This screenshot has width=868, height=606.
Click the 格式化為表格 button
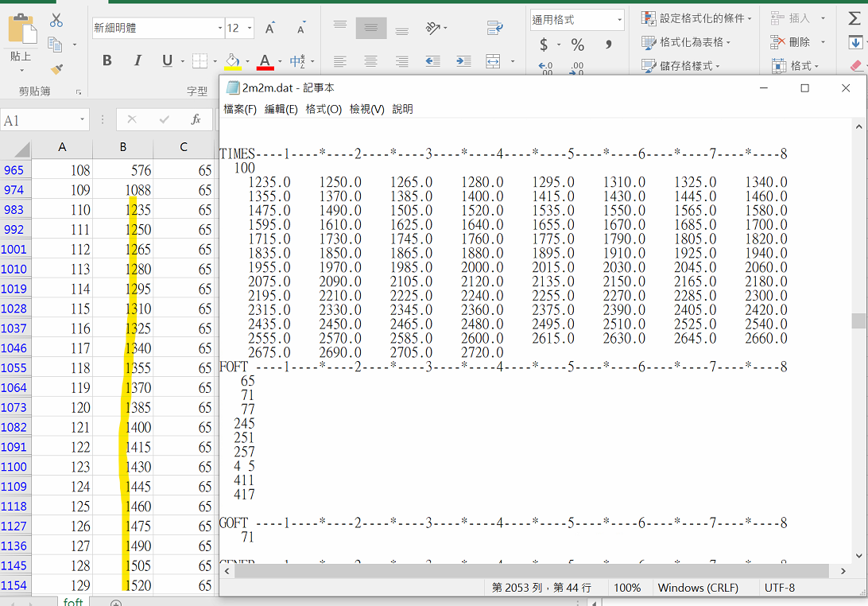coord(685,42)
